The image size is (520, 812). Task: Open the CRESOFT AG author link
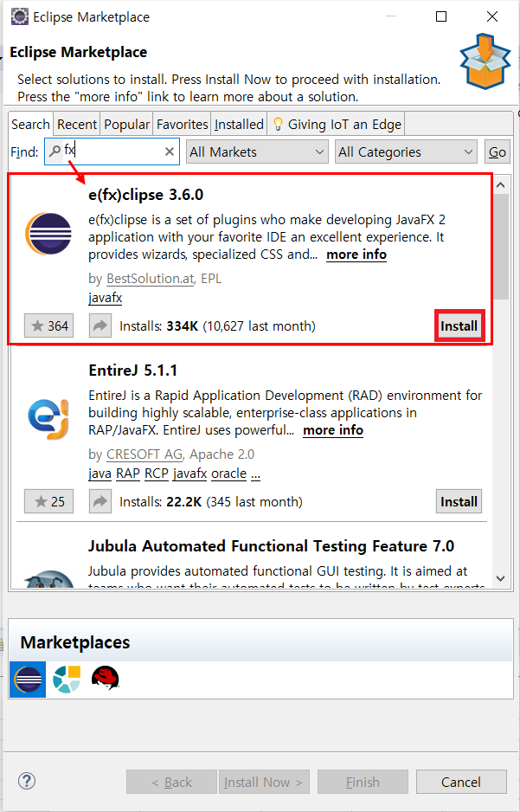pyautogui.click(x=144, y=454)
